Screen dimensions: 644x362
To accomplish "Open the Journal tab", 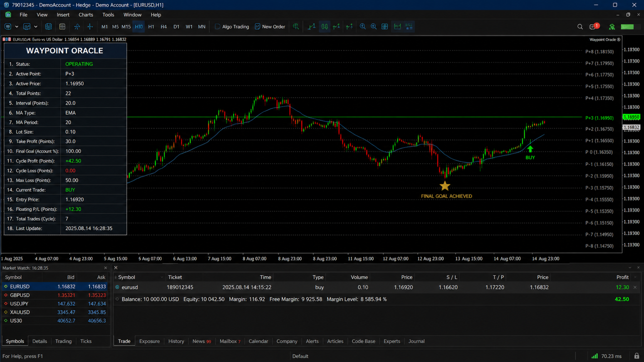I will [416, 341].
